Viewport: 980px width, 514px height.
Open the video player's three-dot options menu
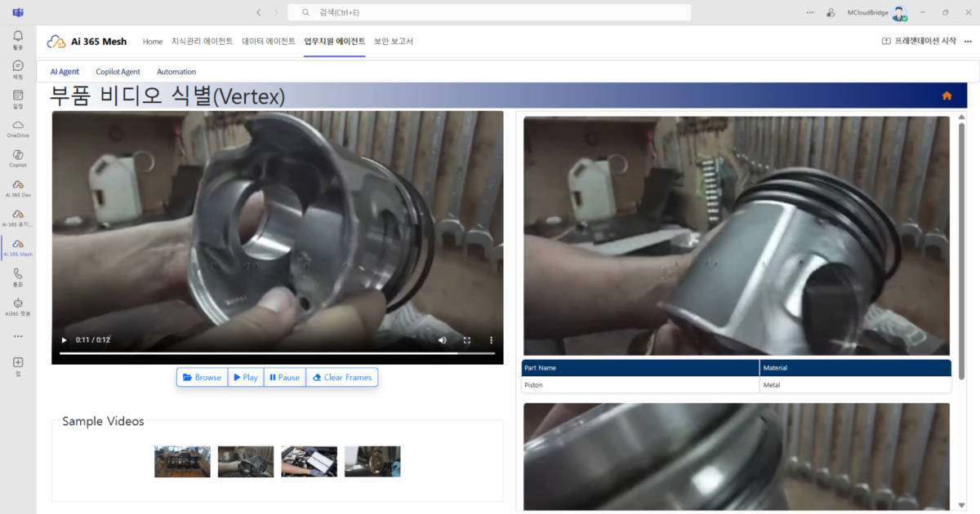pos(491,340)
